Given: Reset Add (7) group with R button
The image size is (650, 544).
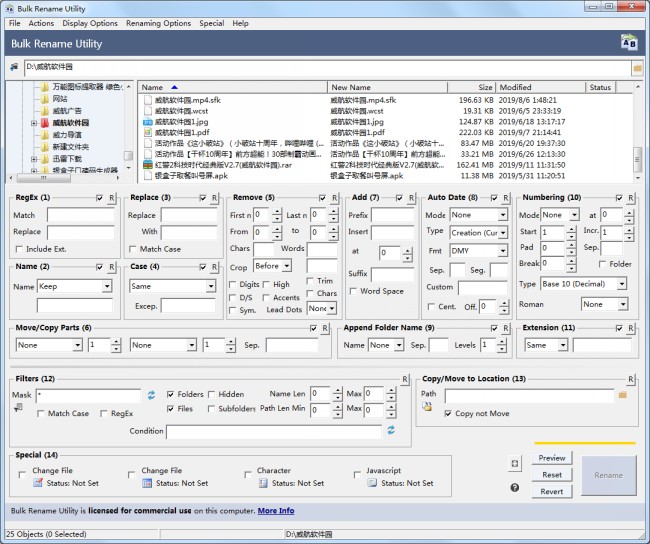Looking at the screenshot, I should click(411, 198).
